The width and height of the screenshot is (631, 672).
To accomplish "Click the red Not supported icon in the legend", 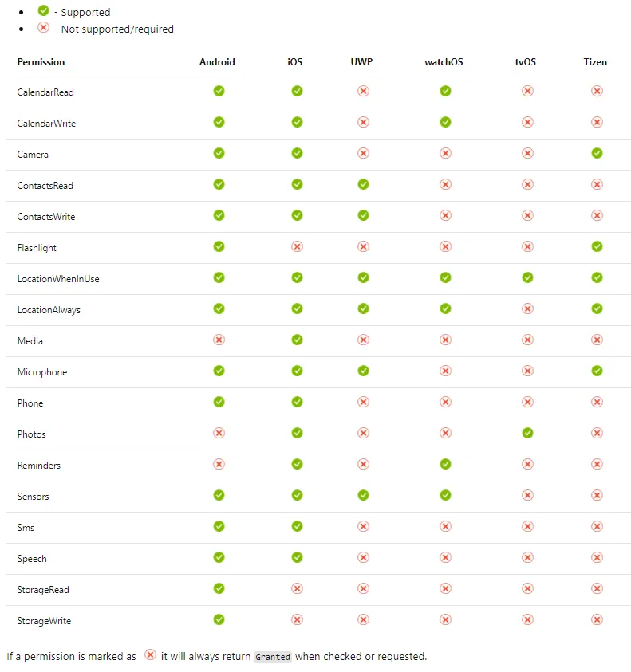I will pos(43,27).
